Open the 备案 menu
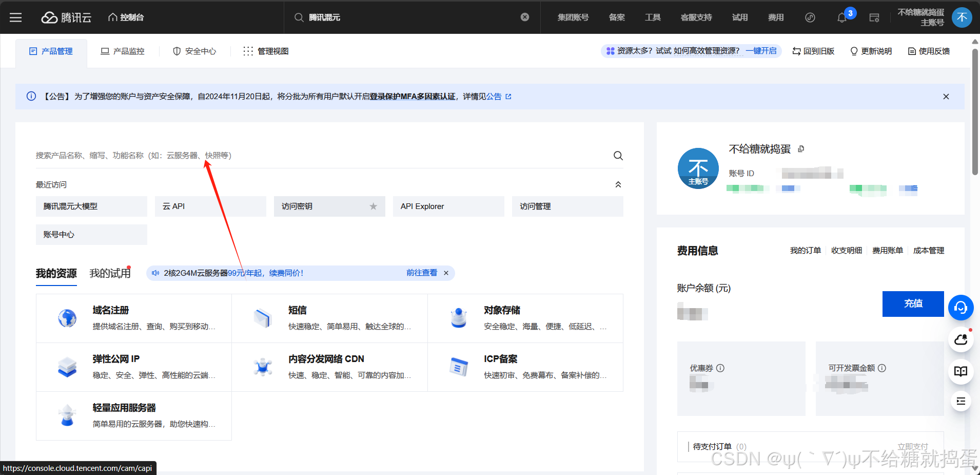 click(617, 17)
